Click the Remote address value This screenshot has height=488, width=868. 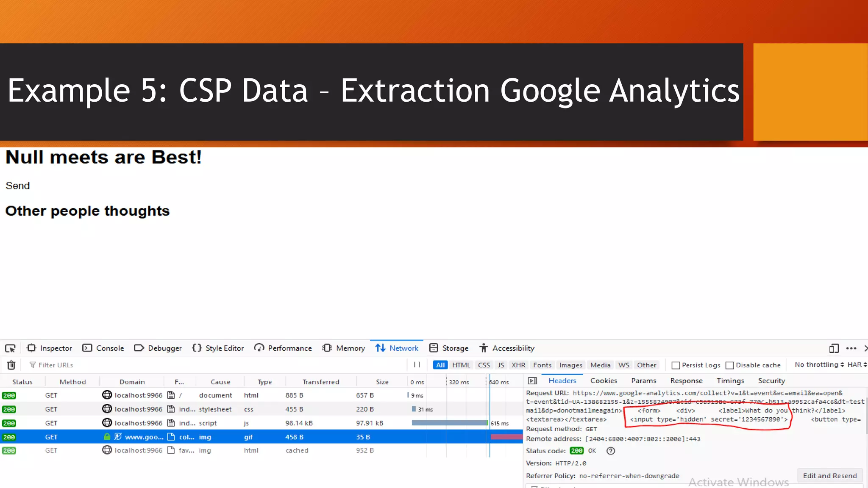click(643, 439)
